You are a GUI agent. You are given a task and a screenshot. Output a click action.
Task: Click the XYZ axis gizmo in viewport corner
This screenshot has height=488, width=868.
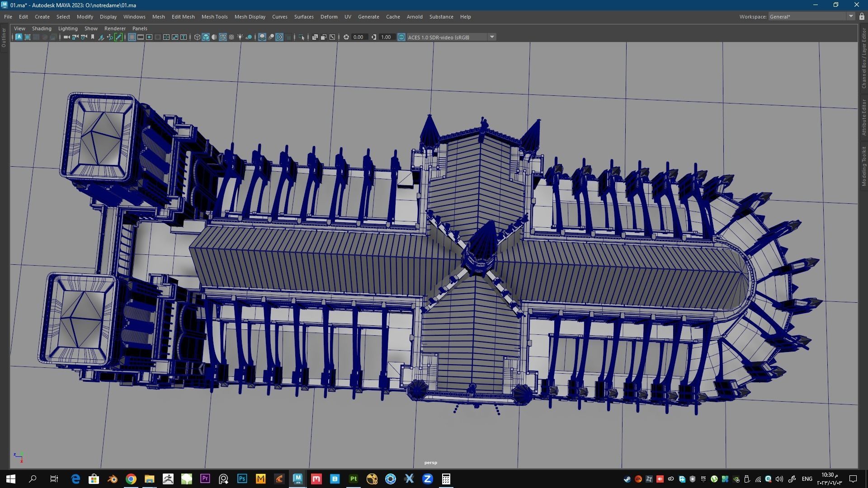[19, 457]
